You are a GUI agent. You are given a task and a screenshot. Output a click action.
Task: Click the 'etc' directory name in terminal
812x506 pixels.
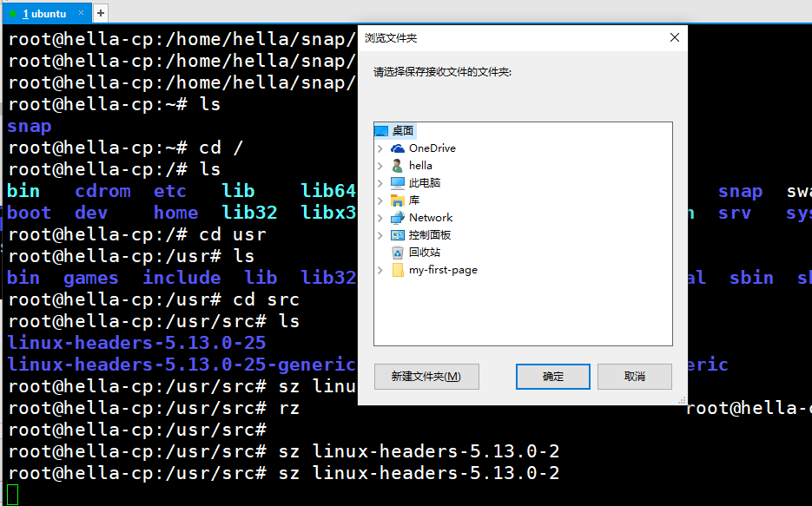tap(170, 192)
